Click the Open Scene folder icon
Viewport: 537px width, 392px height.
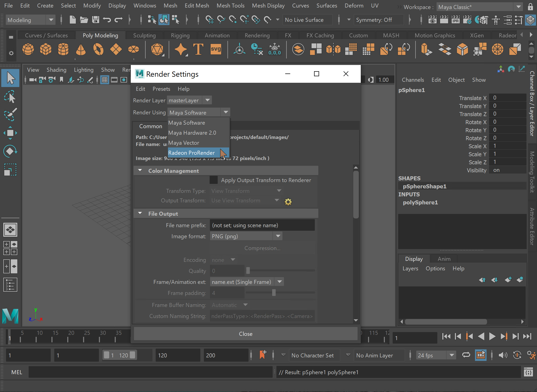tap(84, 20)
